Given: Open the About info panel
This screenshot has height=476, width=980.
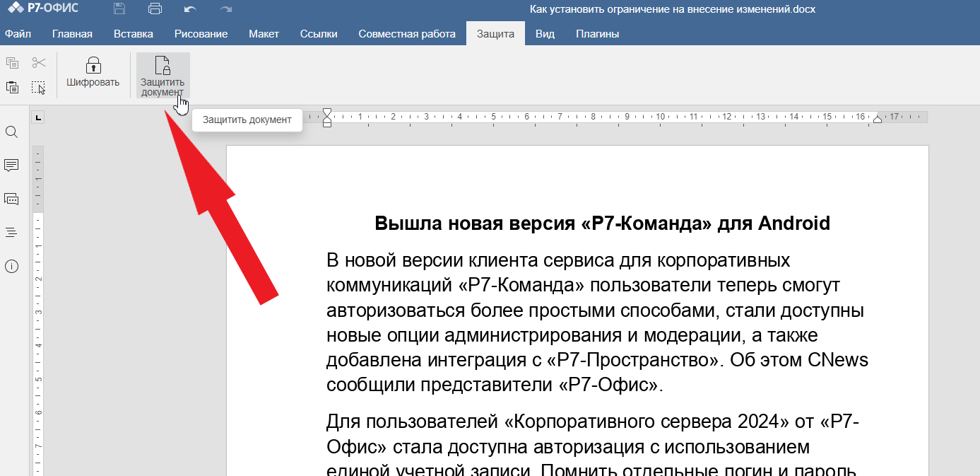Looking at the screenshot, I should click(12, 266).
